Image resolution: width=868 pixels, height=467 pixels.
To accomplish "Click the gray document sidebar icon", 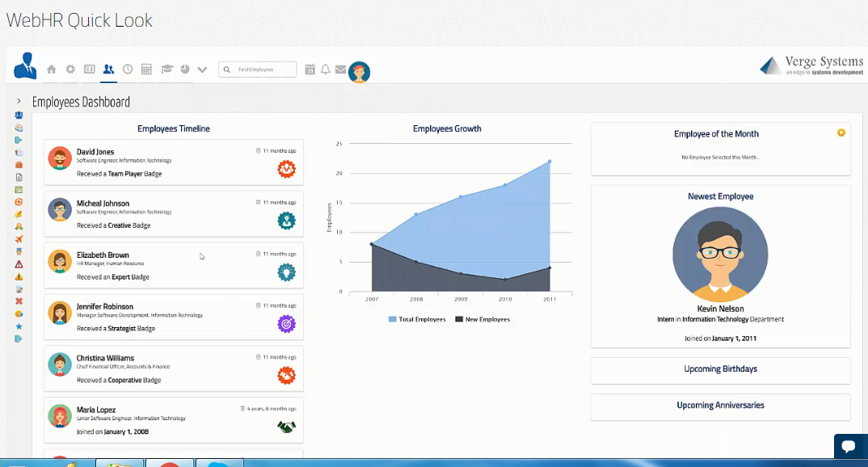I will 19,178.
